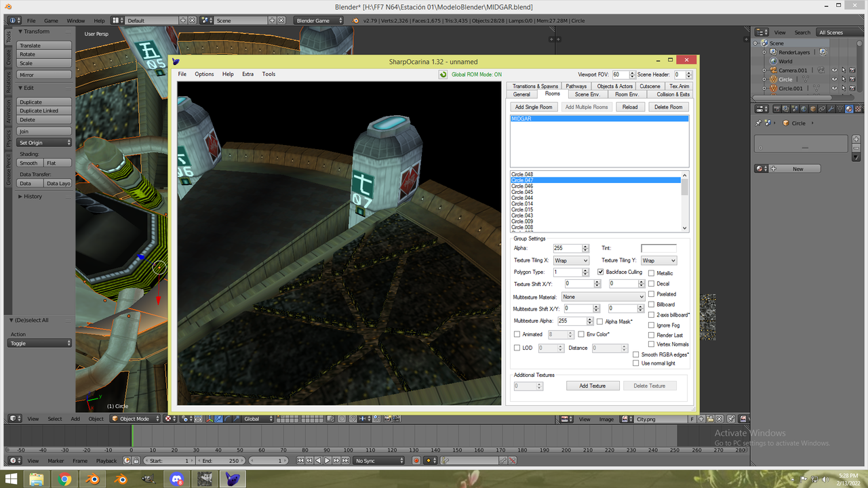This screenshot has width=868, height=488.
Task: Open GIMP from the taskbar
Action: tap(149, 479)
